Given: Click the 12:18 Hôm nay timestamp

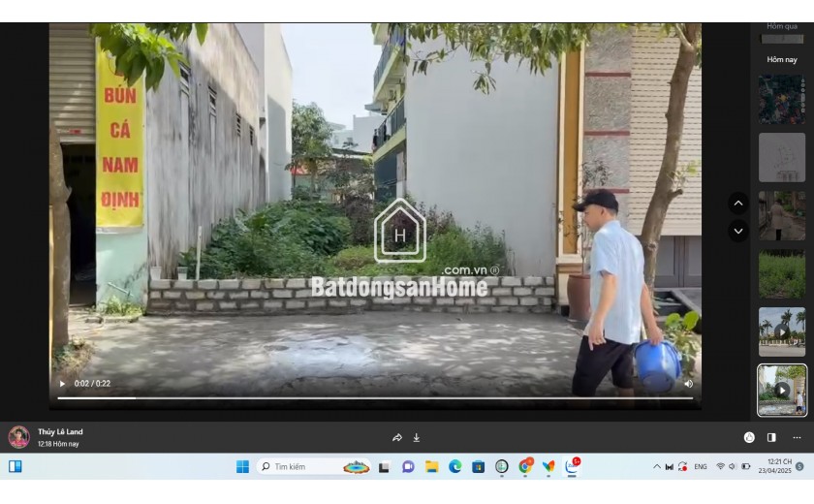Looking at the screenshot, I should point(58,444).
